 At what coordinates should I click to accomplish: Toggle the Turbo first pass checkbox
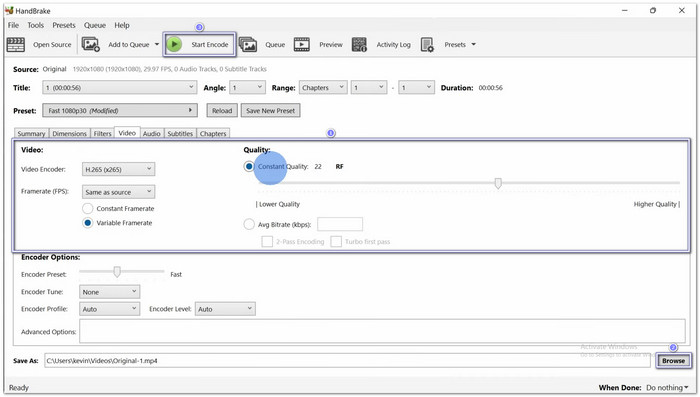[x=336, y=242]
